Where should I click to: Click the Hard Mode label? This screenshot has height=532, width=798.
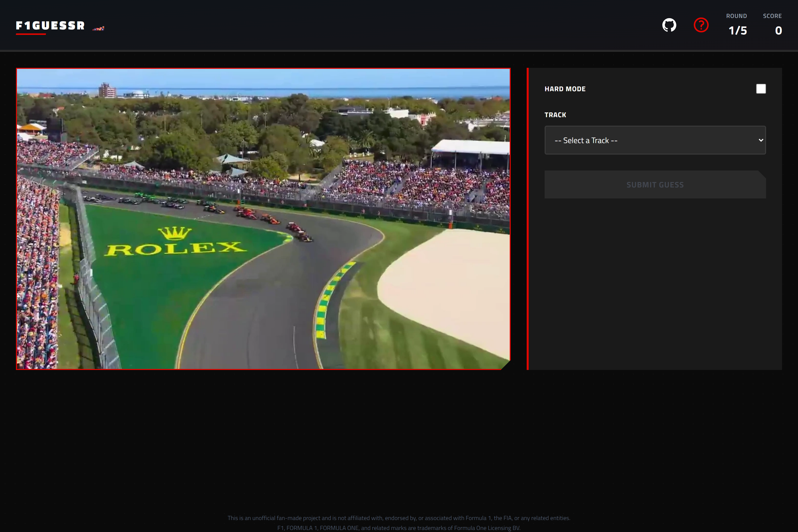point(565,89)
